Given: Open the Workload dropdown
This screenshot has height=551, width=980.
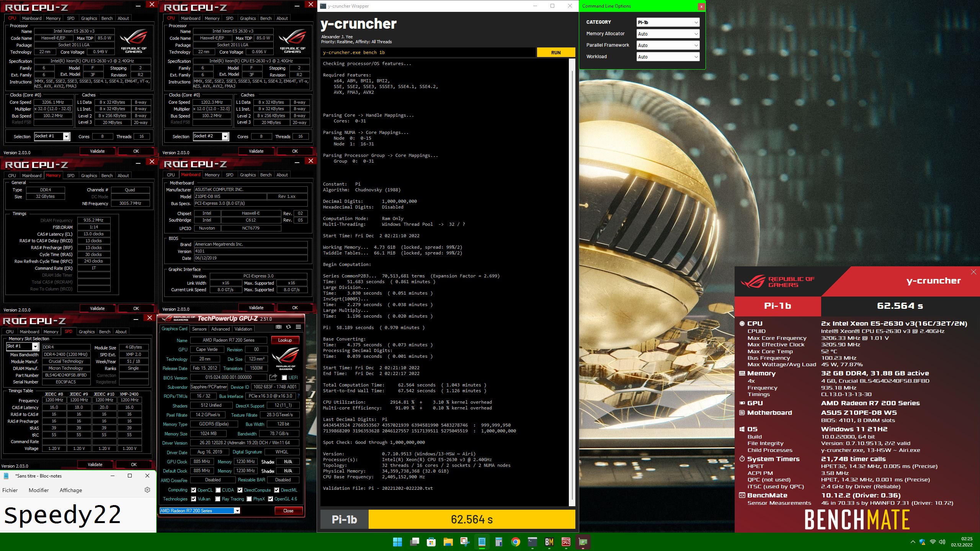Looking at the screenshot, I should [668, 57].
